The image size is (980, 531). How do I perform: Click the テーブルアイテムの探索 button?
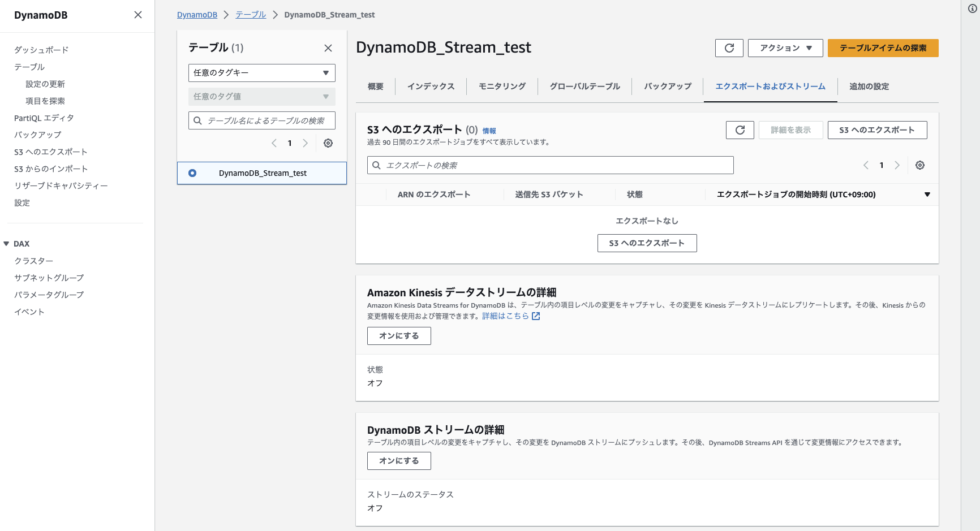883,48
